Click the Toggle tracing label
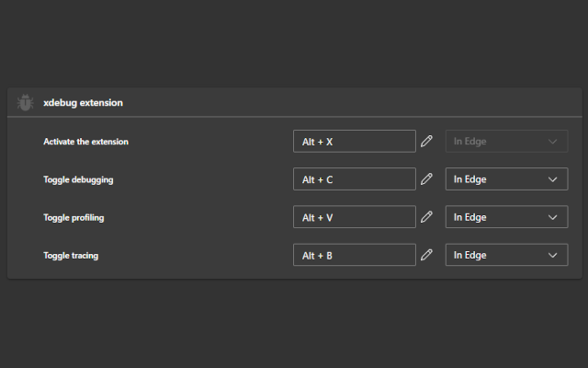 71,256
